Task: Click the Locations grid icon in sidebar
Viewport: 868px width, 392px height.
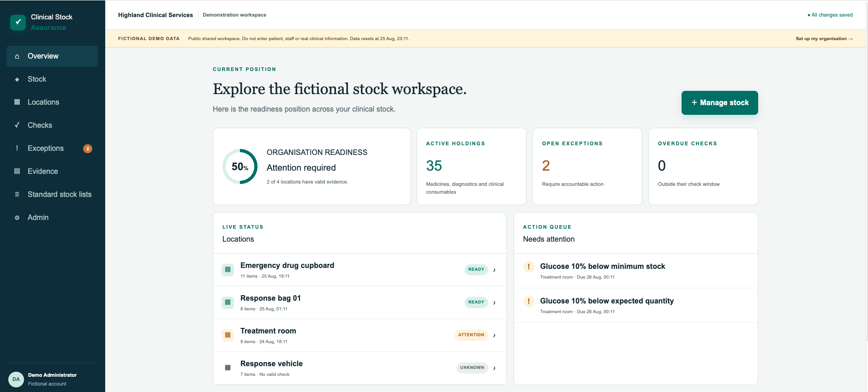Action: point(17,102)
